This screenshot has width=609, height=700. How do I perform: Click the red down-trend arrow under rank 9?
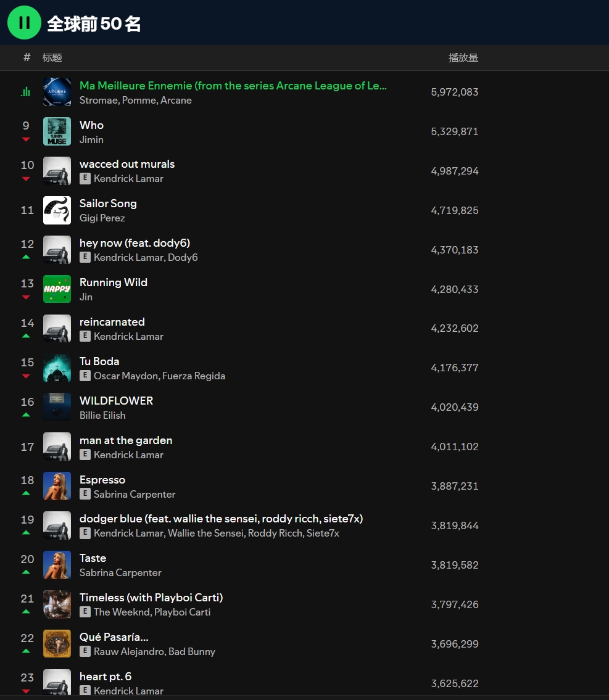tap(26, 140)
